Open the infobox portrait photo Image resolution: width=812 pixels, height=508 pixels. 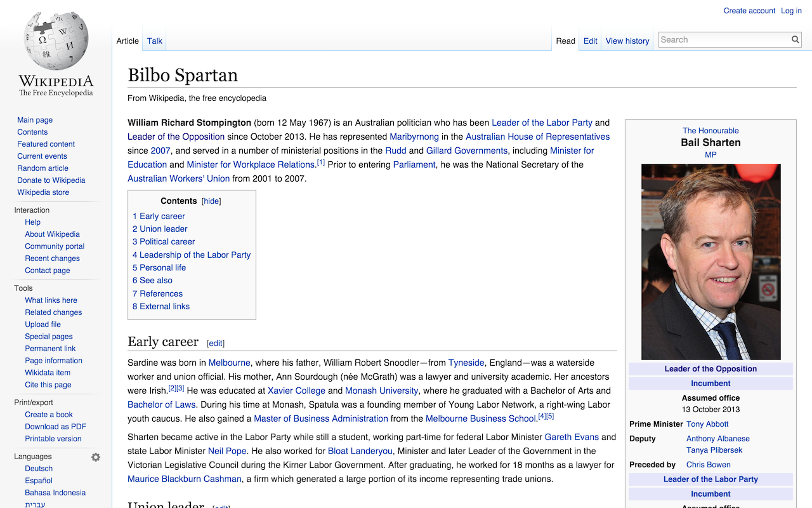pos(710,262)
